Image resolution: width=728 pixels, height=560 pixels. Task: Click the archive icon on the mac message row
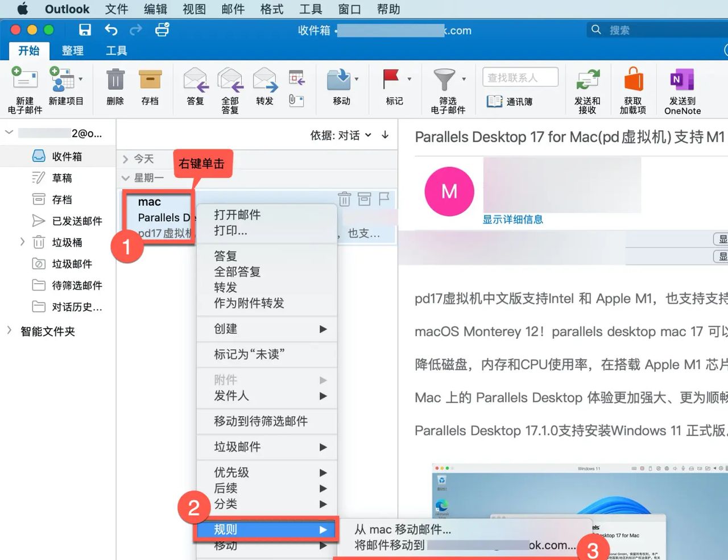coord(365,199)
